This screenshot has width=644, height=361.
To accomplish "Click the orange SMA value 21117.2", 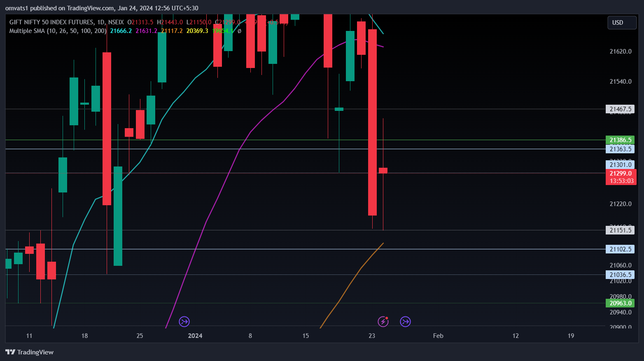I will [x=172, y=31].
